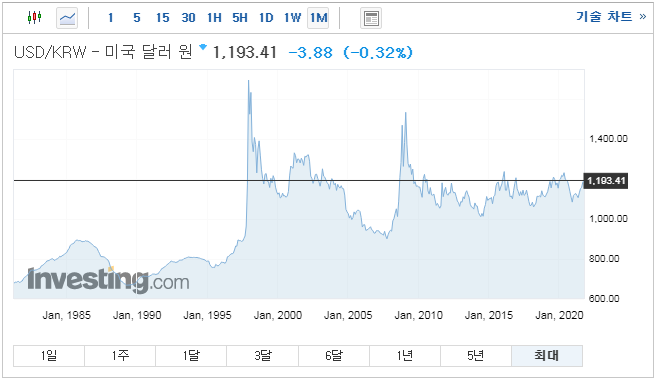
Task: Open the 기술 차트 link
Action: coord(611,17)
